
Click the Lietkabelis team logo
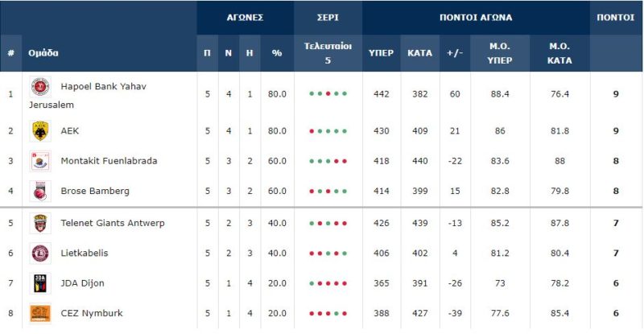point(40,254)
